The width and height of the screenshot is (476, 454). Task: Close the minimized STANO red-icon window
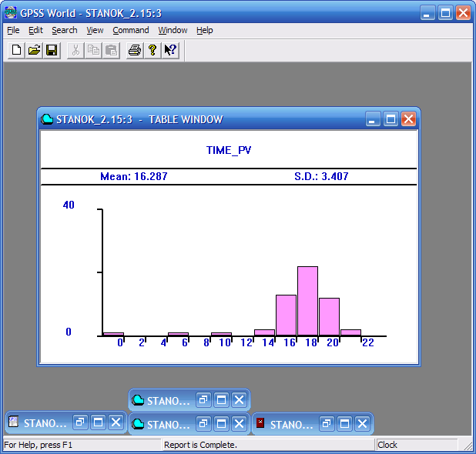tap(363, 423)
